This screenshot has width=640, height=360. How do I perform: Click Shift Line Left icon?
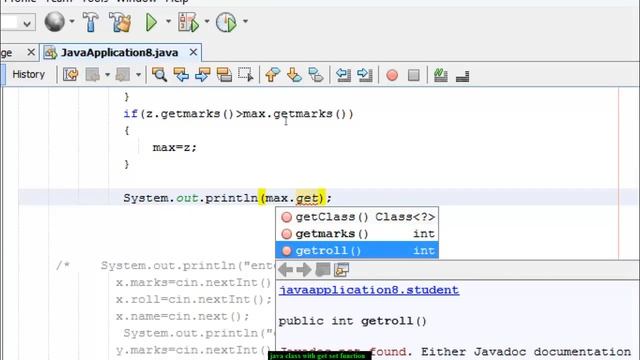pyautogui.click(x=343, y=75)
